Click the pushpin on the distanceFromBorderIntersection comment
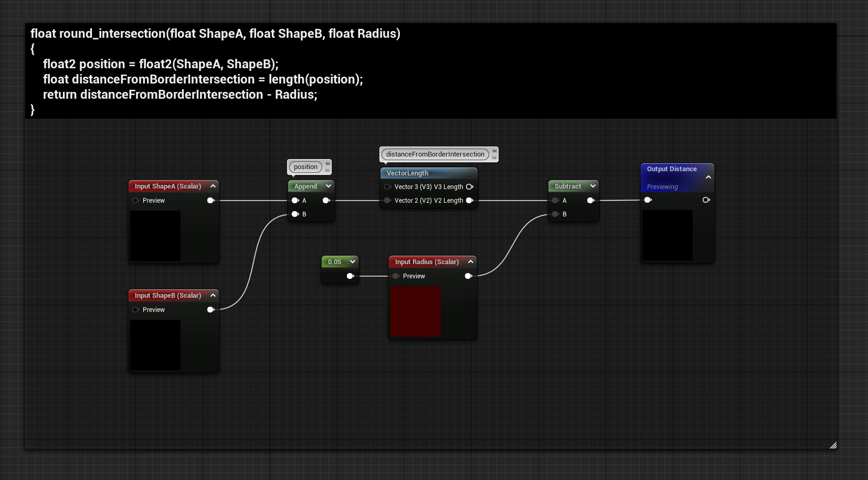The height and width of the screenshot is (480, 868). point(494,151)
